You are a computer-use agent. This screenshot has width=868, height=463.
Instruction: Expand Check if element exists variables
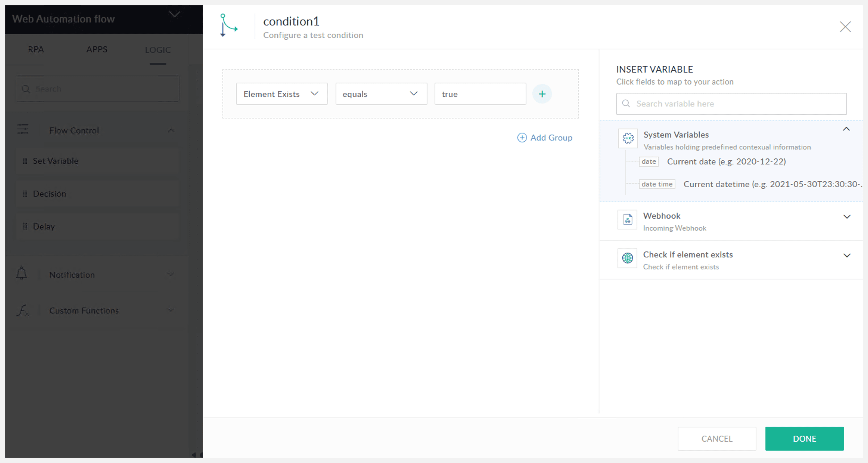pyautogui.click(x=846, y=256)
